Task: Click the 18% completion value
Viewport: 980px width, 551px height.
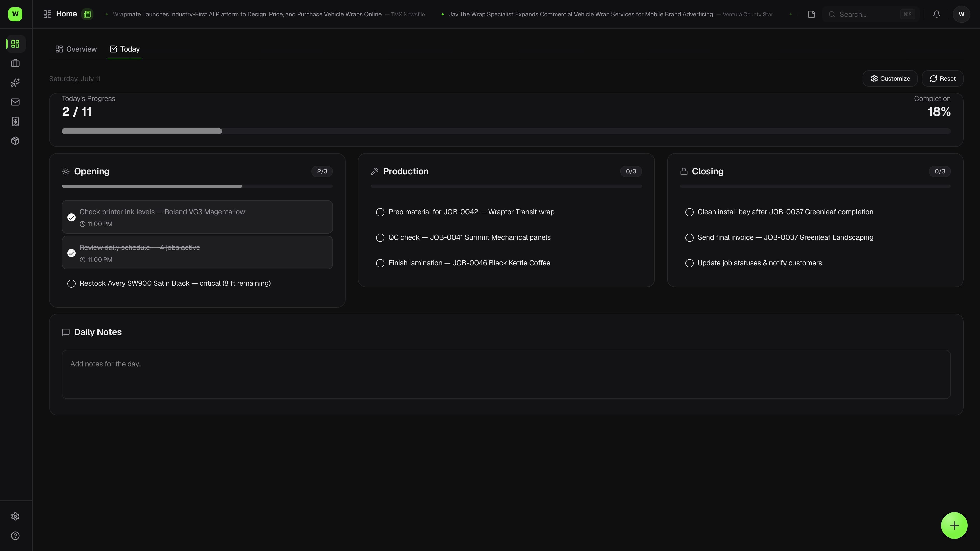Action: click(x=939, y=112)
